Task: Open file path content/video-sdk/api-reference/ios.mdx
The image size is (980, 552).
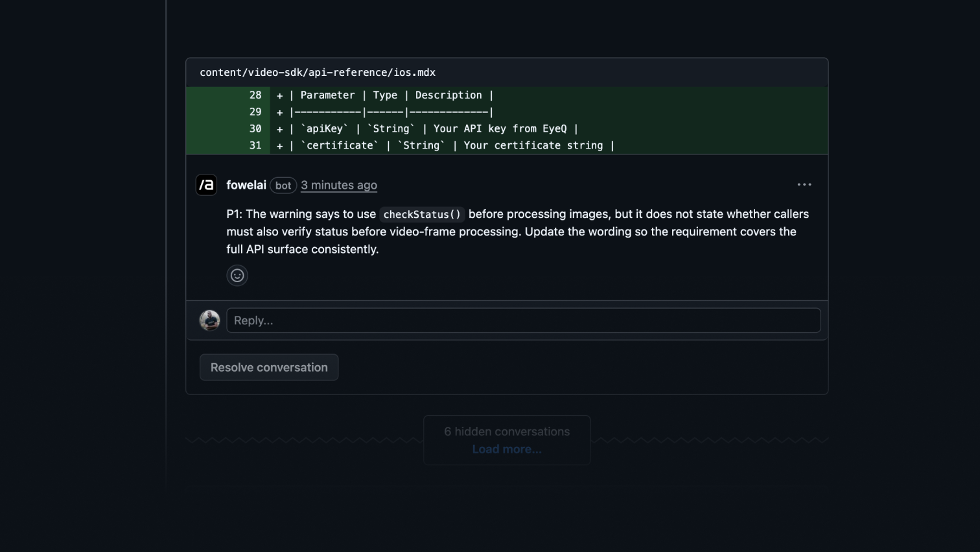Action: pos(318,73)
